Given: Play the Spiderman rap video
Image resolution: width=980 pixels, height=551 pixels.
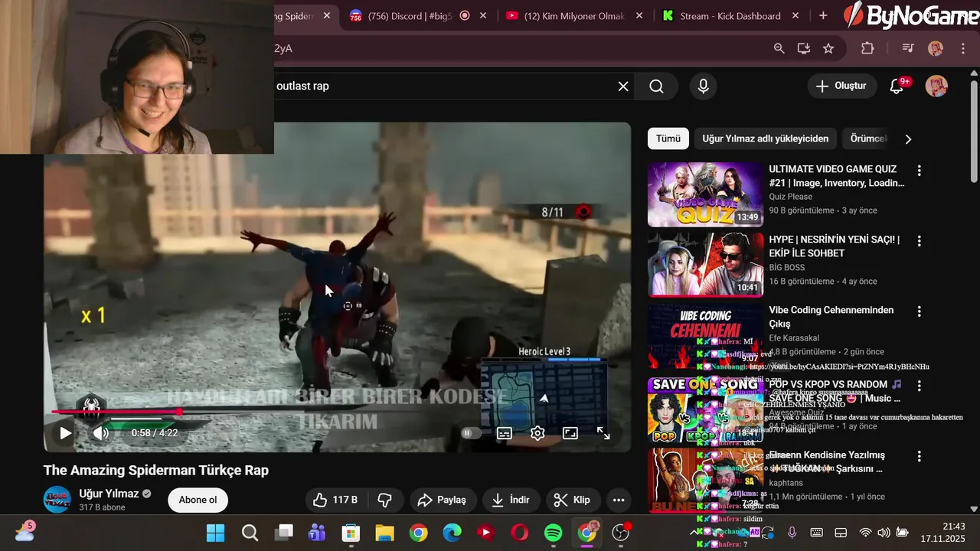Looking at the screenshot, I should (66, 433).
